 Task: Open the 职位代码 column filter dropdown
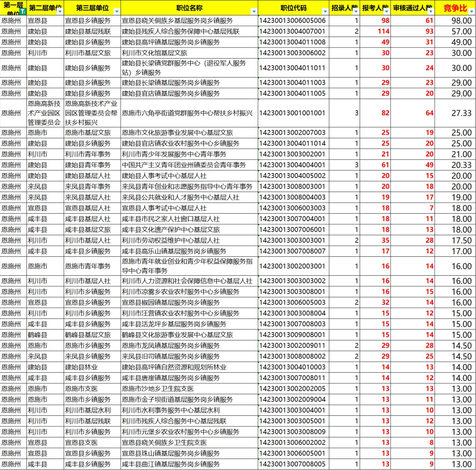pos(325,11)
